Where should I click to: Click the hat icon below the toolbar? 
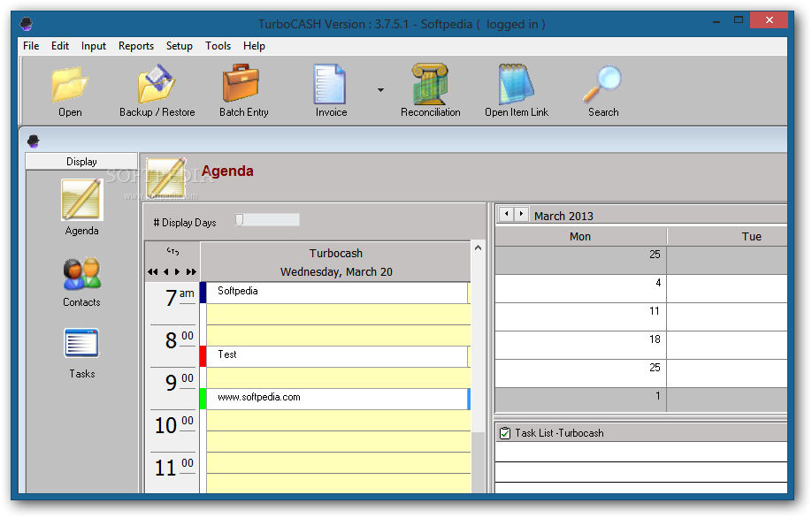(x=33, y=141)
